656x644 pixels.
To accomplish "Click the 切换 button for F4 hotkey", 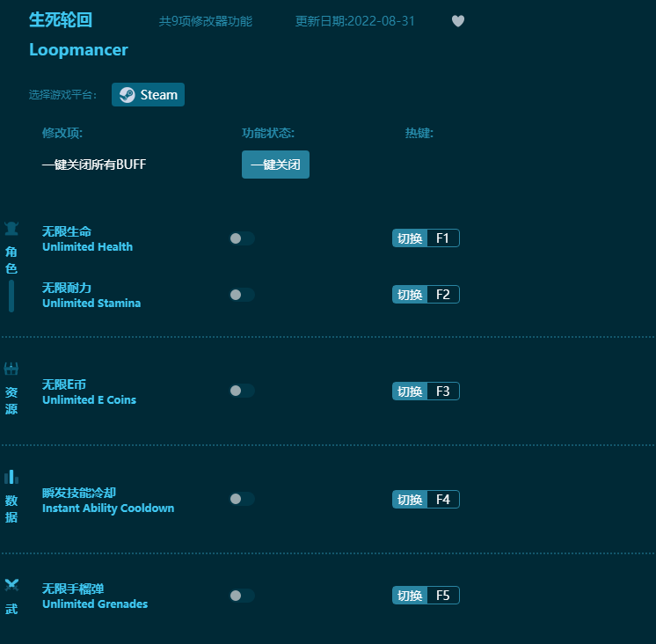I will coord(410,499).
